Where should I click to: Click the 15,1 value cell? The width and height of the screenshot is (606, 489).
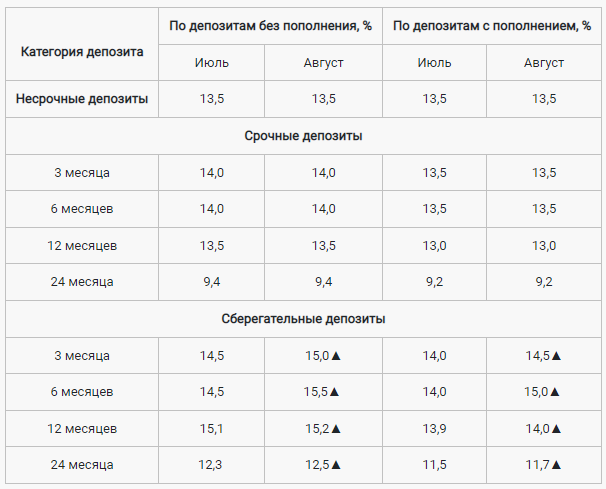pos(212,428)
